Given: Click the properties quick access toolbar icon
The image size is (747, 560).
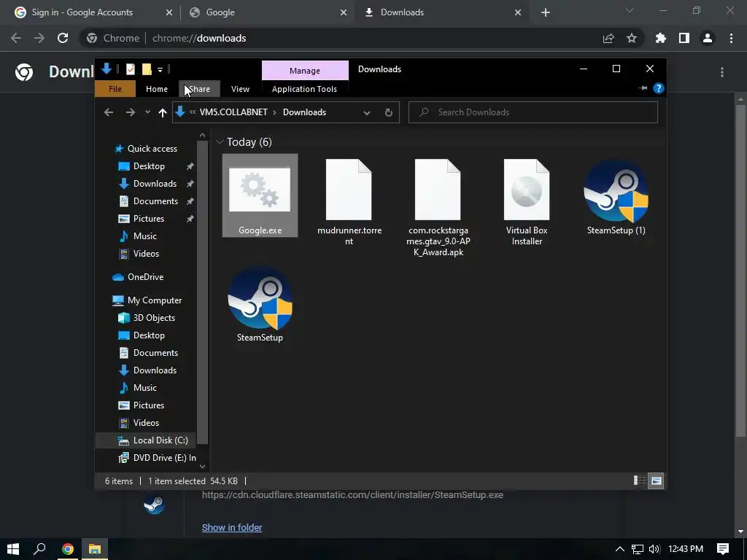Looking at the screenshot, I should (x=130, y=69).
